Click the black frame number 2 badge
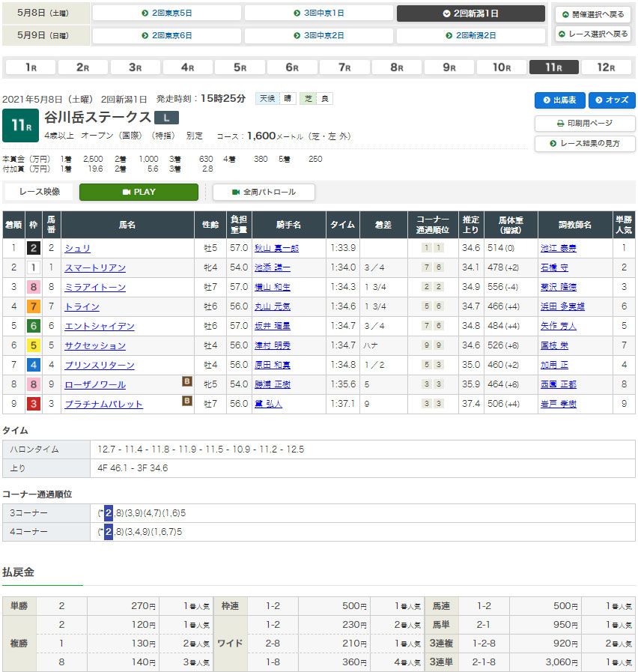Image resolution: width=638 pixels, height=672 pixels. pyautogui.click(x=34, y=248)
